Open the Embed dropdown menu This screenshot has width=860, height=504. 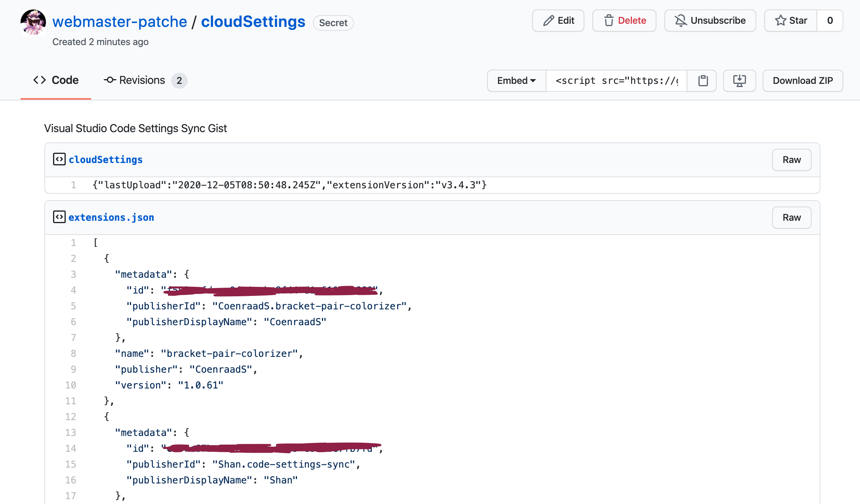tap(516, 81)
